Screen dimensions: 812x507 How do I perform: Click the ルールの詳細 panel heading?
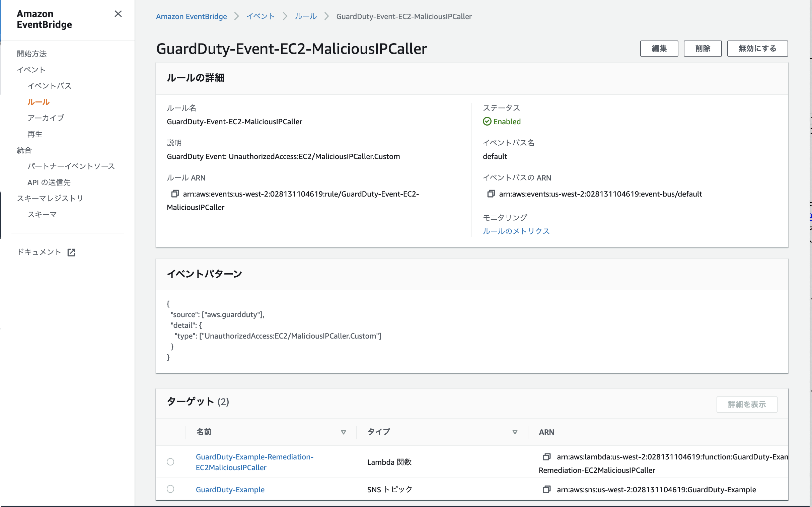(x=196, y=78)
